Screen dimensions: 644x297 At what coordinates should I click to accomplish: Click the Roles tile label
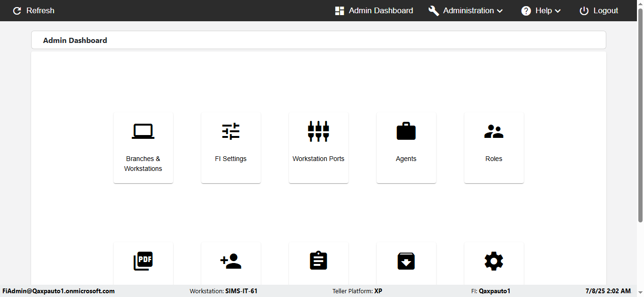(x=494, y=159)
